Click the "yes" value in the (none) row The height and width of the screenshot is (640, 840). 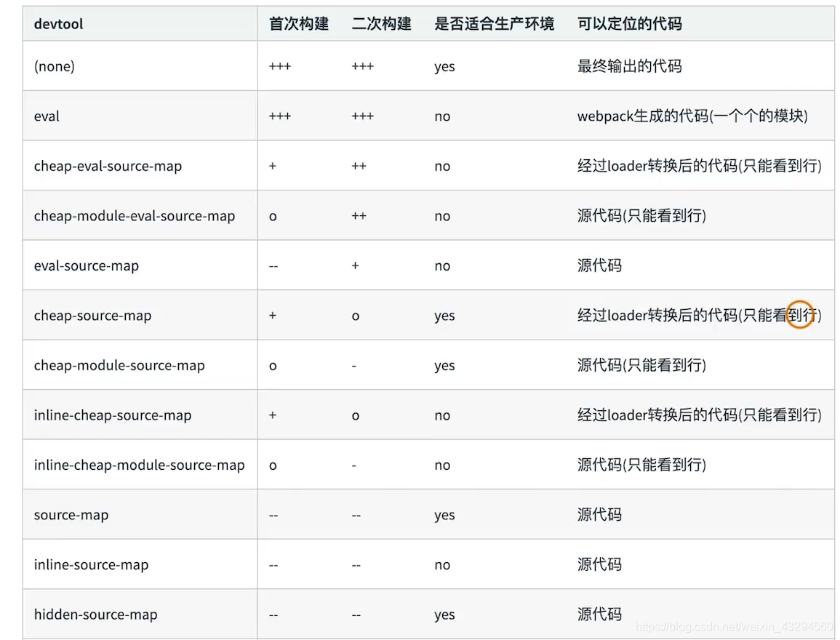[x=444, y=67]
